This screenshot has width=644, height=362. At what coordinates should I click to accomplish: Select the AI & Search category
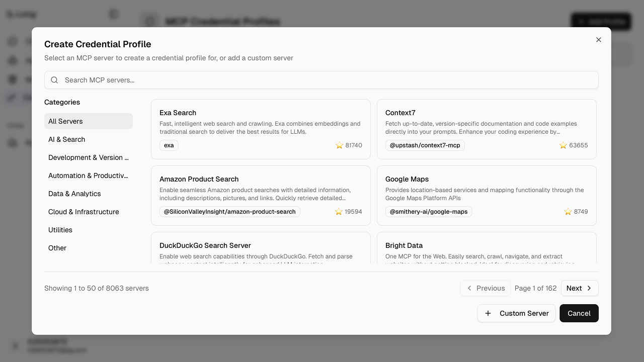pyautogui.click(x=89, y=139)
